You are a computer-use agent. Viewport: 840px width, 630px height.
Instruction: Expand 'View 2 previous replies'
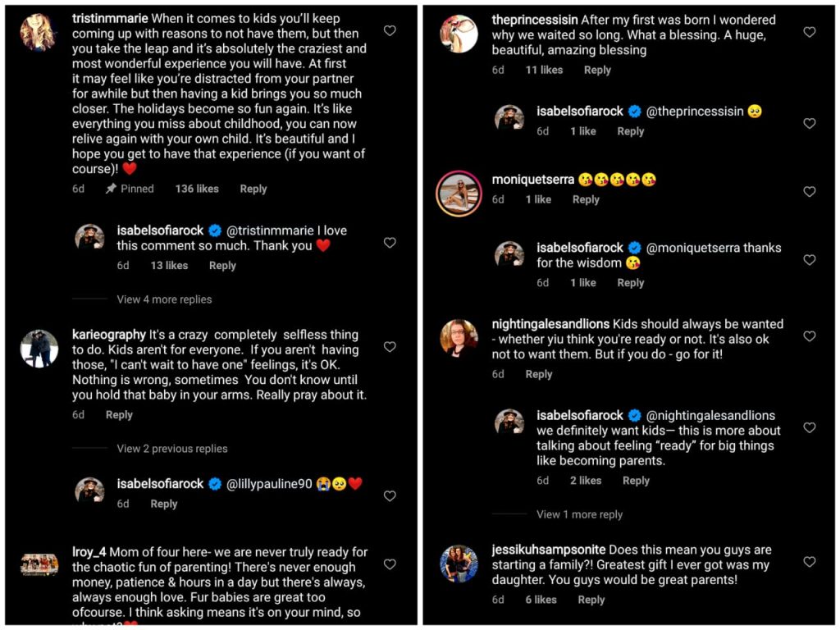tap(172, 449)
